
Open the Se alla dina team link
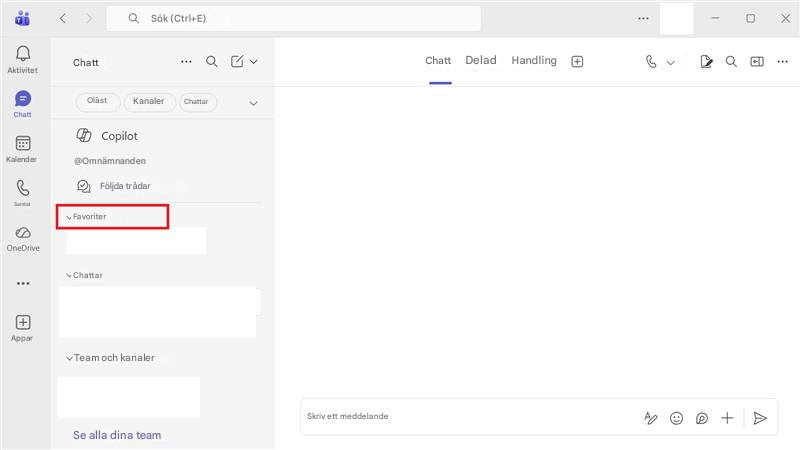coord(117,435)
